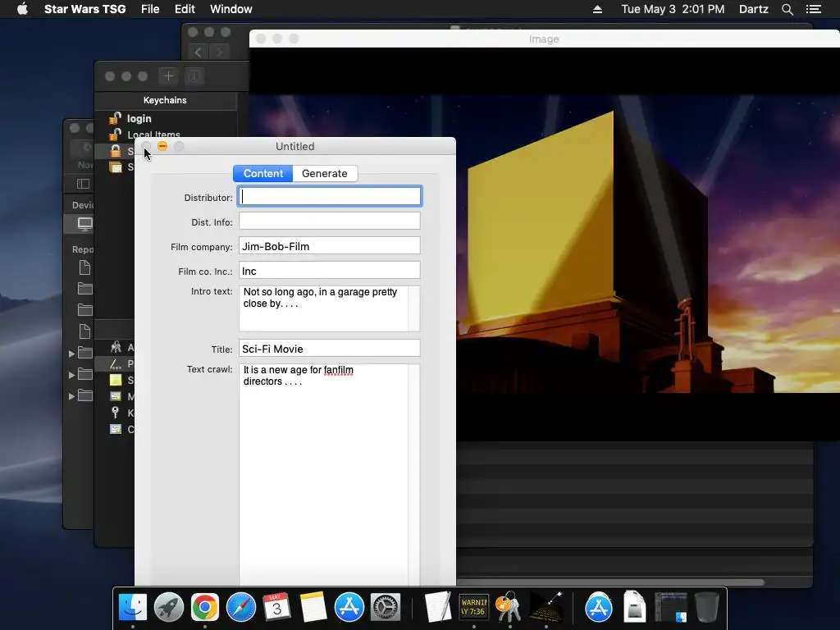Open System Preferences from the Dock

point(386,608)
